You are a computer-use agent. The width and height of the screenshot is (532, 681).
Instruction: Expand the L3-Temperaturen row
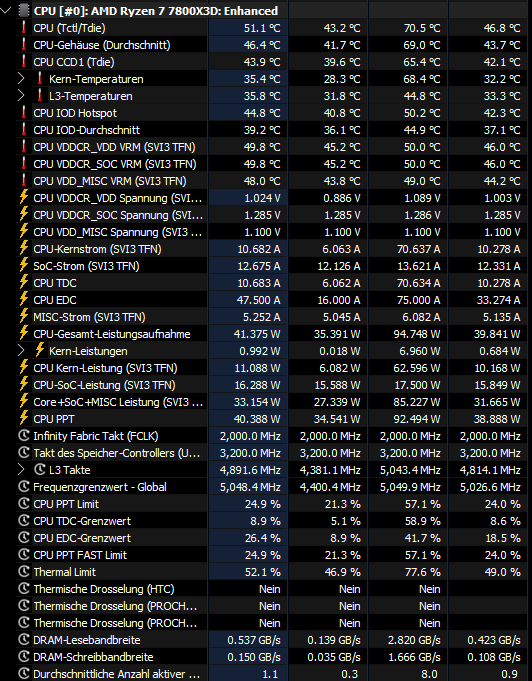21,96
